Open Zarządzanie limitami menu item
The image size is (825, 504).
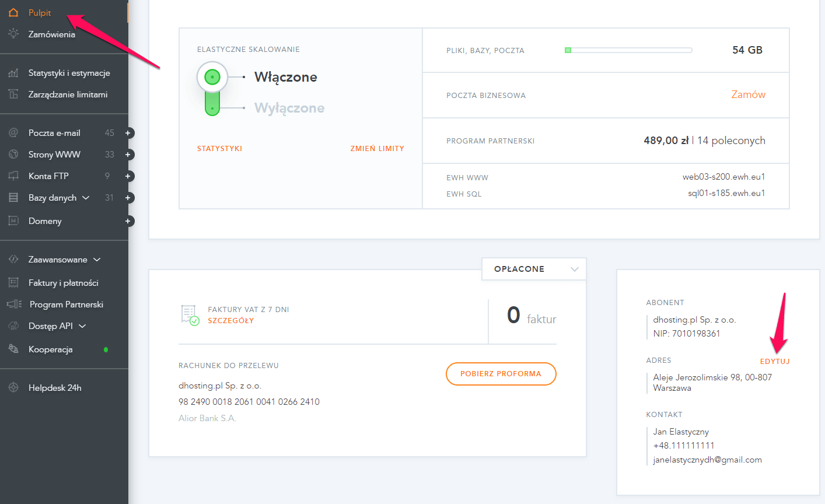tap(68, 94)
